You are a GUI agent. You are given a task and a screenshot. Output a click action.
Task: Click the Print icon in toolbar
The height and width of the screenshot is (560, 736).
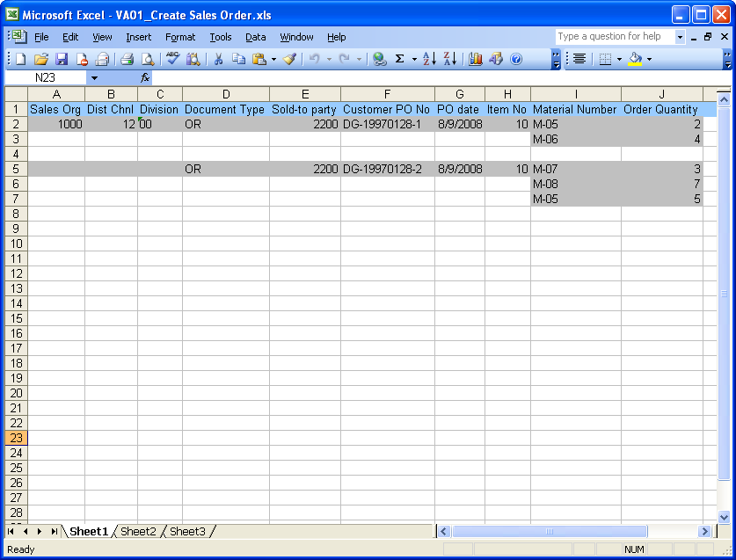coord(127,59)
